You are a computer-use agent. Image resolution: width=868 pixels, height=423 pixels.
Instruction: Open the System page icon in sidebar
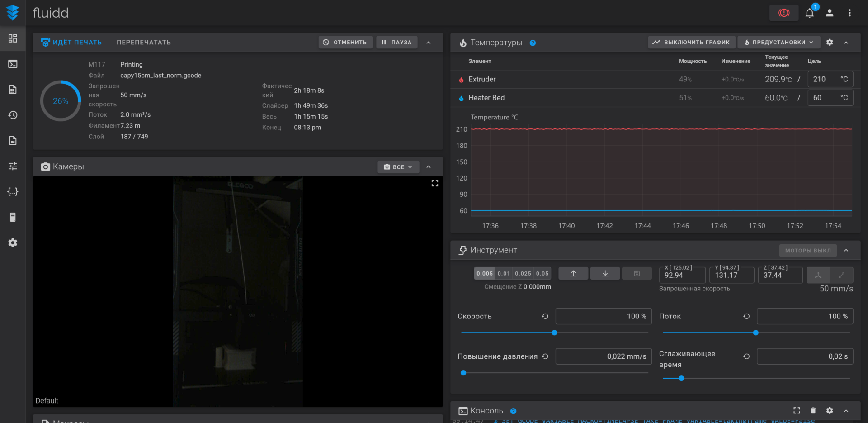click(x=13, y=217)
